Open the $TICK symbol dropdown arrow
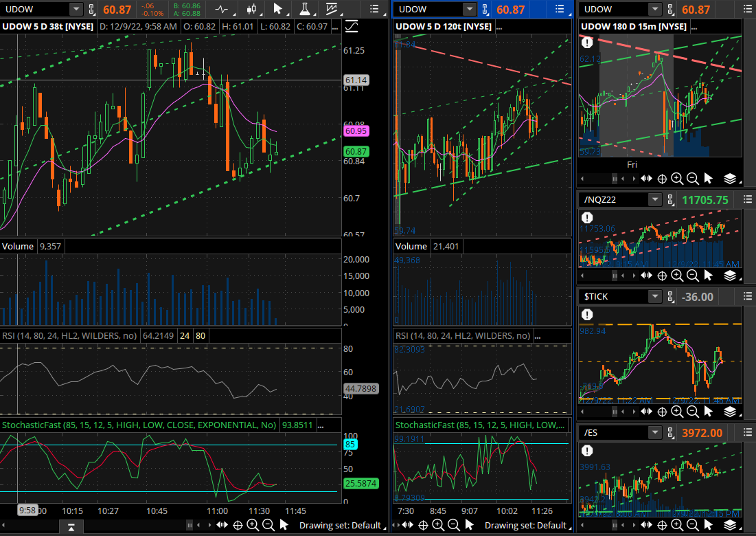The height and width of the screenshot is (536, 756). point(654,296)
